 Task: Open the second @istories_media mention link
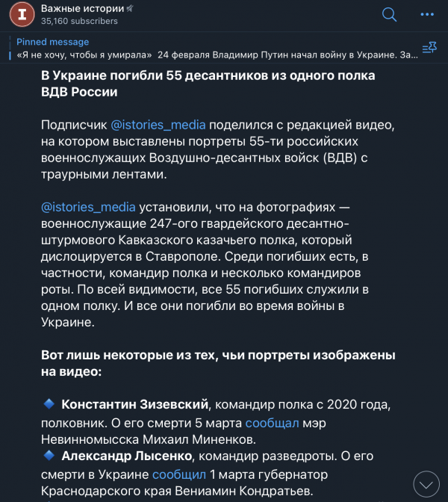click(88, 207)
